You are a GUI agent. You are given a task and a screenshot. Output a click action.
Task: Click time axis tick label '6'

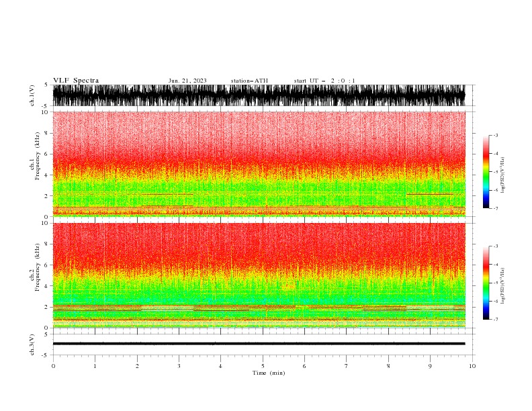(304, 366)
